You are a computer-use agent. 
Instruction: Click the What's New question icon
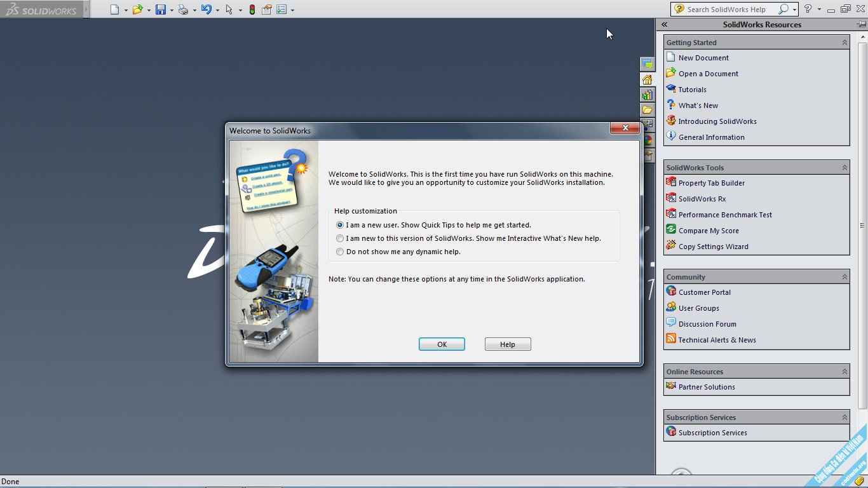(671, 105)
